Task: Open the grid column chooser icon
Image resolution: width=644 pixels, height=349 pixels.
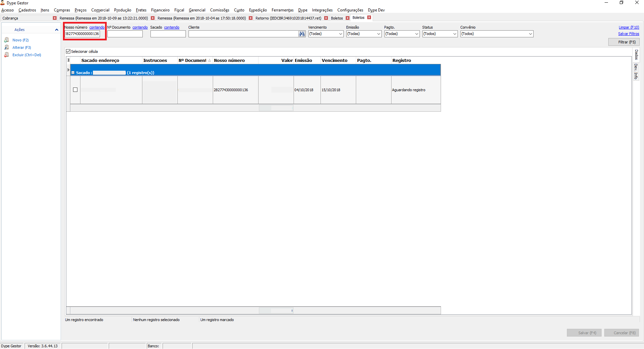Action: pyautogui.click(x=68, y=60)
